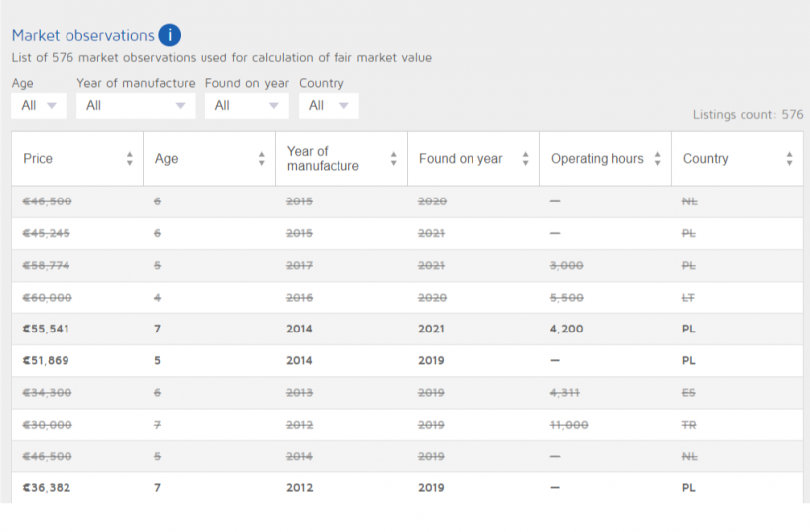810x532 pixels.
Task: Sort by Operating hours column arrows
Action: (657, 159)
